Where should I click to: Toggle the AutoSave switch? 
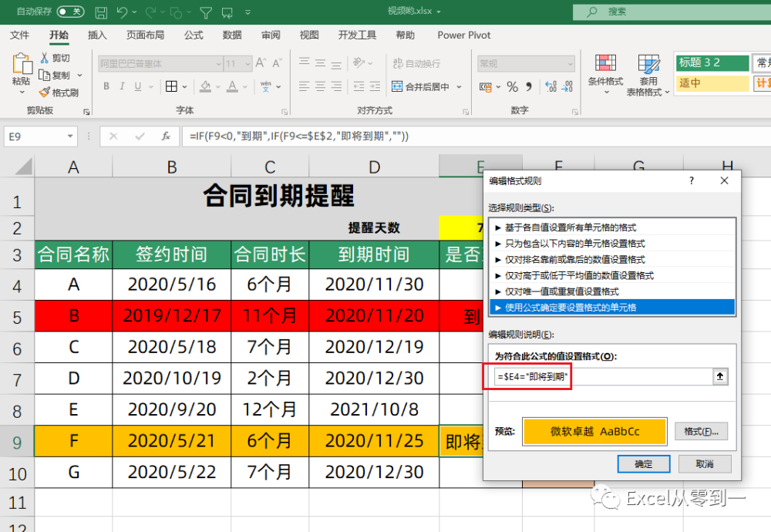71,12
